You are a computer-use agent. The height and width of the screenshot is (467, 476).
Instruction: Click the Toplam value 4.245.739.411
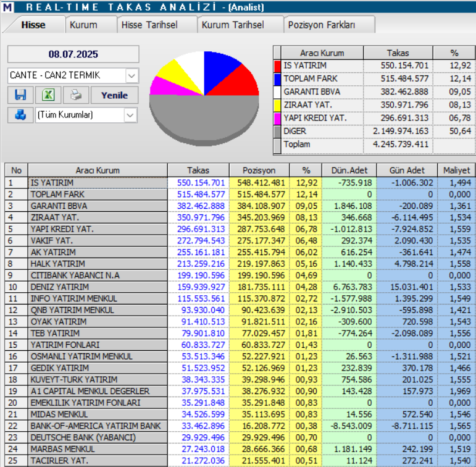click(x=401, y=144)
